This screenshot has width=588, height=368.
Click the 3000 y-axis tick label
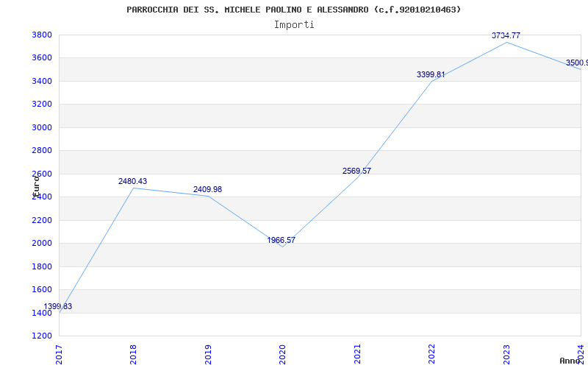tap(42, 127)
